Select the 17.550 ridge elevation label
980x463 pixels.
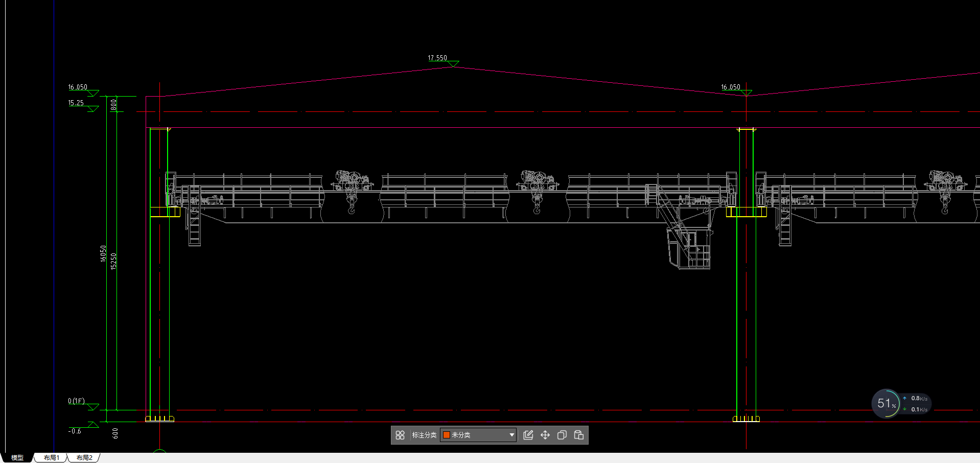click(437, 58)
